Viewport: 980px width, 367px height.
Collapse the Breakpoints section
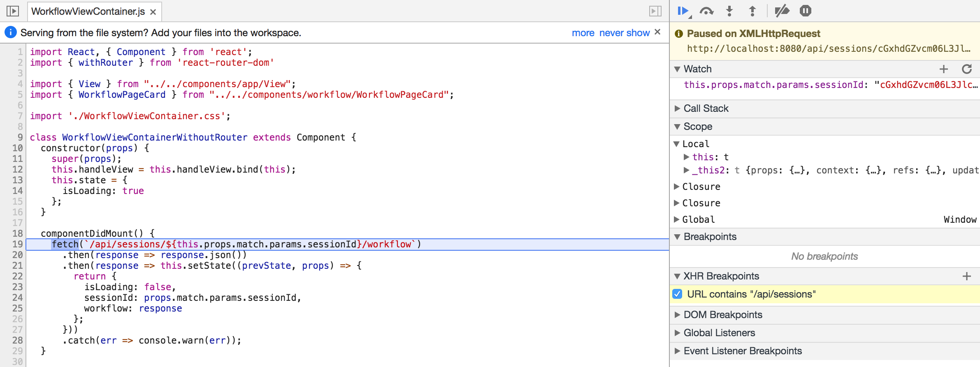pyautogui.click(x=677, y=237)
